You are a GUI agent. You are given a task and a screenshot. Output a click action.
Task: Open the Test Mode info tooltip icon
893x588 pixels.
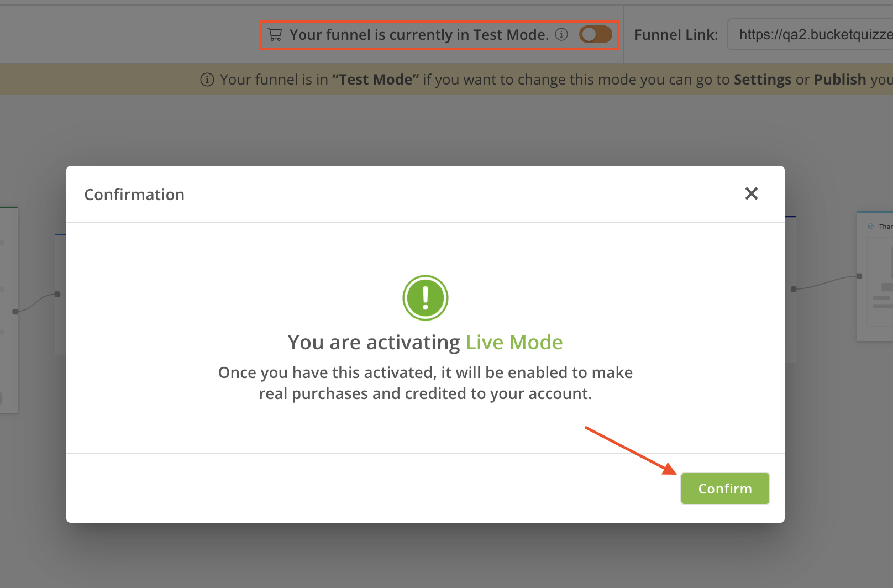[x=561, y=34]
